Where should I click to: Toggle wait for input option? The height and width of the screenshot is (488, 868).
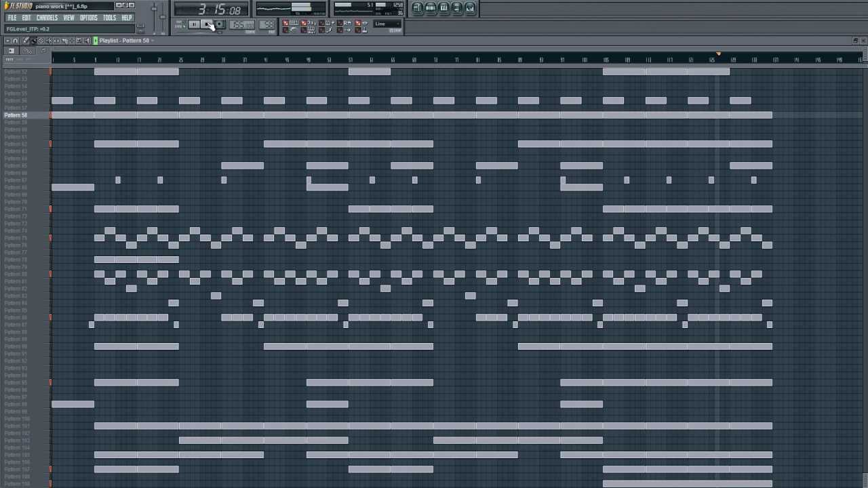pos(308,30)
